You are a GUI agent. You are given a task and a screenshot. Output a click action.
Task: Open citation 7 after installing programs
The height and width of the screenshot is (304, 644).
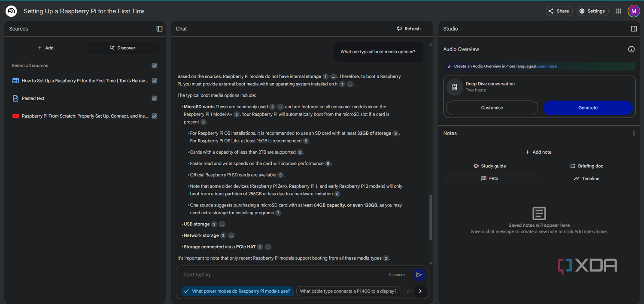click(278, 213)
